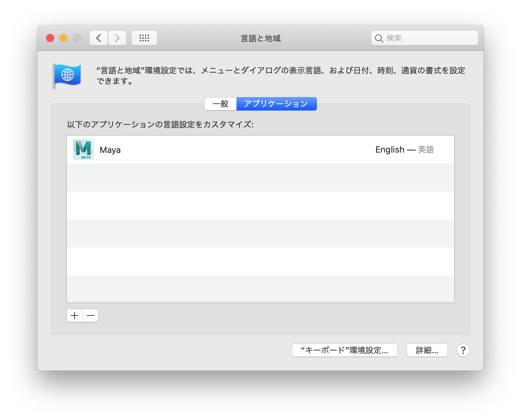521x420 pixels.
Task: Open the English — 英語 language dropdown for Maya
Action: 405,149
